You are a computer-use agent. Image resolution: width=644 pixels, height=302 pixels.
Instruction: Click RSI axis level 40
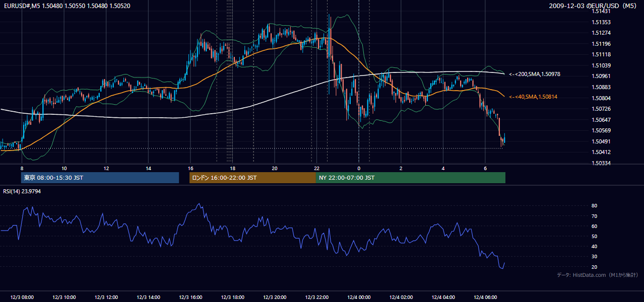(595, 246)
